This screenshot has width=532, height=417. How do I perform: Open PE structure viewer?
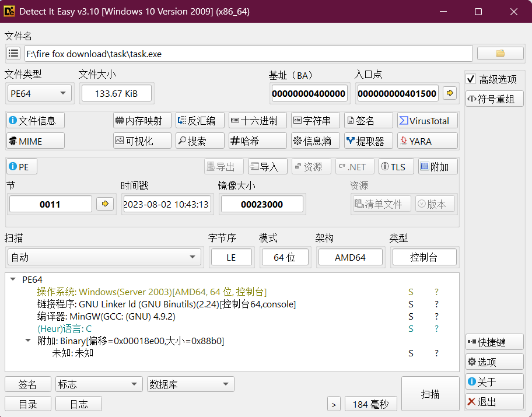pyautogui.click(x=22, y=167)
